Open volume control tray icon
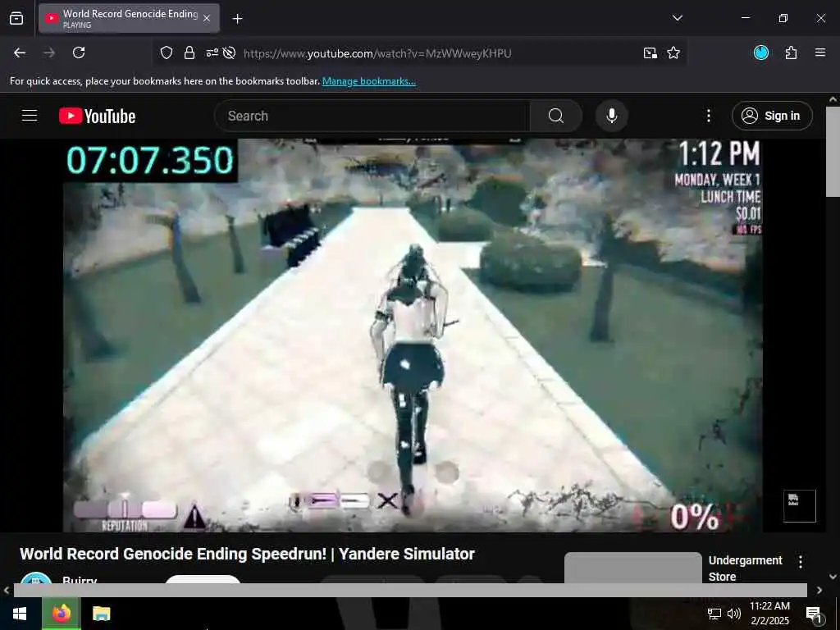Viewport: 840px width, 630px height. coord(734,614)
